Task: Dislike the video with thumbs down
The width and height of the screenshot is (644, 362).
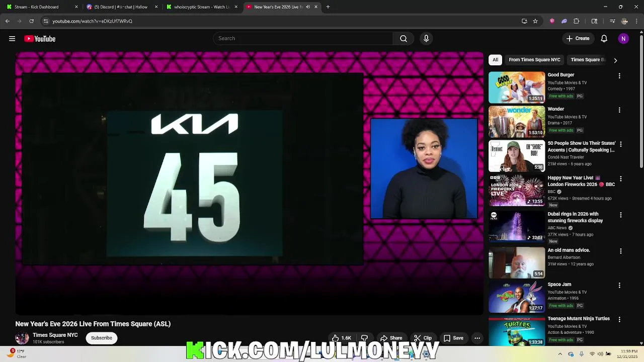Action: click(364, 338)
